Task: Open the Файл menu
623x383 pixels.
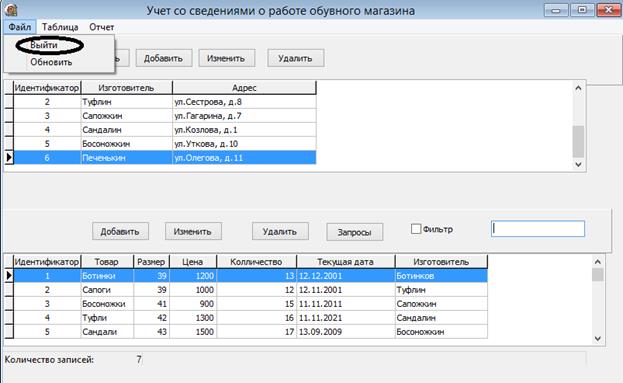Action: [20, 27]
